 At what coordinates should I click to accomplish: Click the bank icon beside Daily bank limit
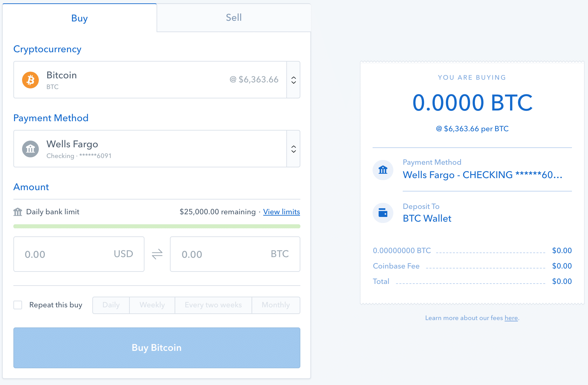pos(18,211)
